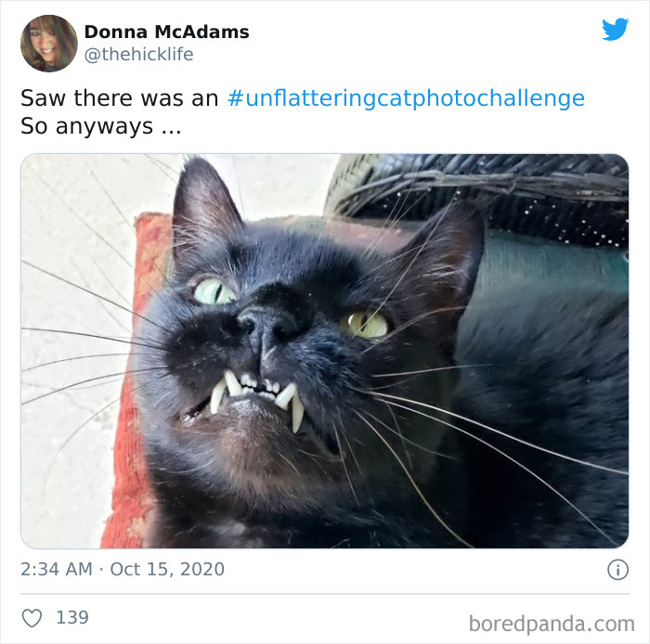Open the @thehicklife handle
The width and height of the screenshot is (650, 644).
[139, 55]
